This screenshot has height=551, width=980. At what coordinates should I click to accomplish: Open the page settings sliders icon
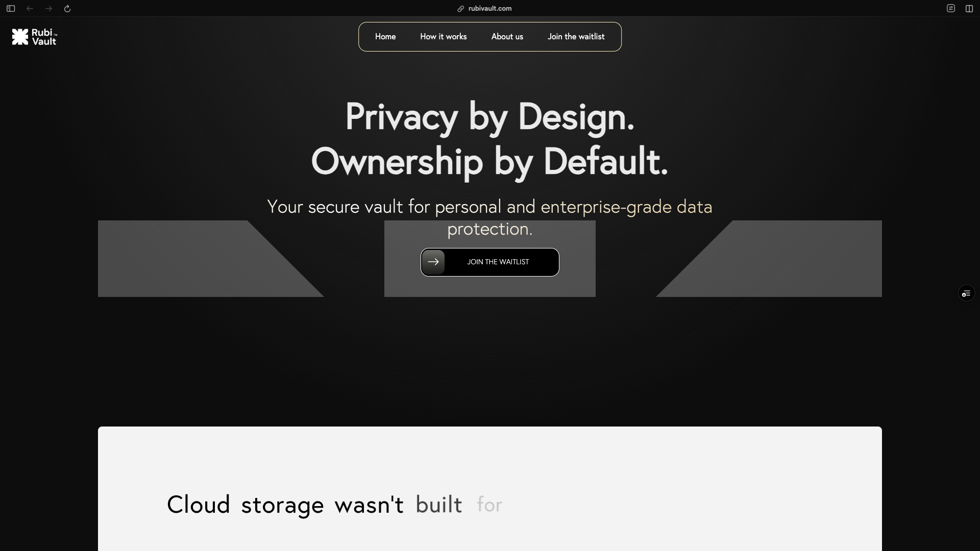tap(951, 8)
